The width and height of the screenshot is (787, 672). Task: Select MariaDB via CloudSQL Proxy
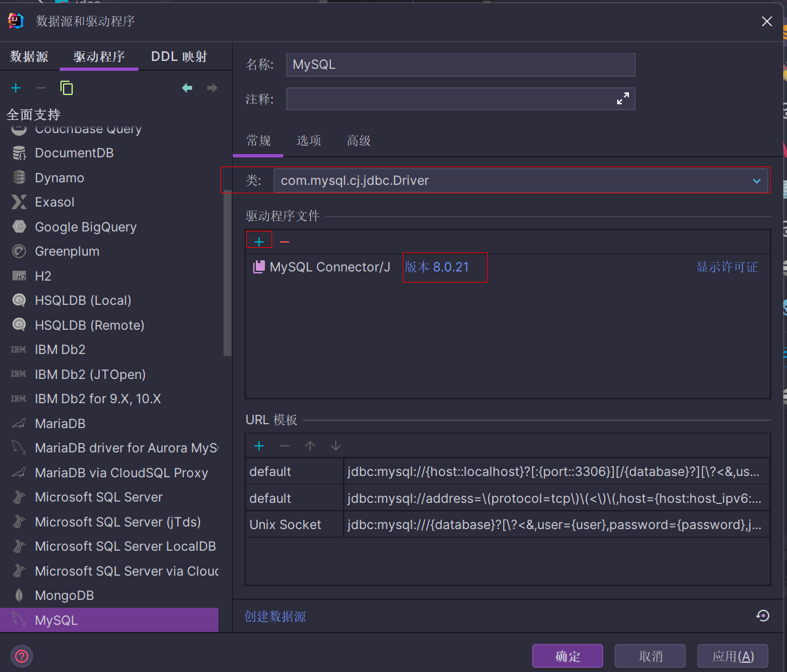[x=109, y=473]
